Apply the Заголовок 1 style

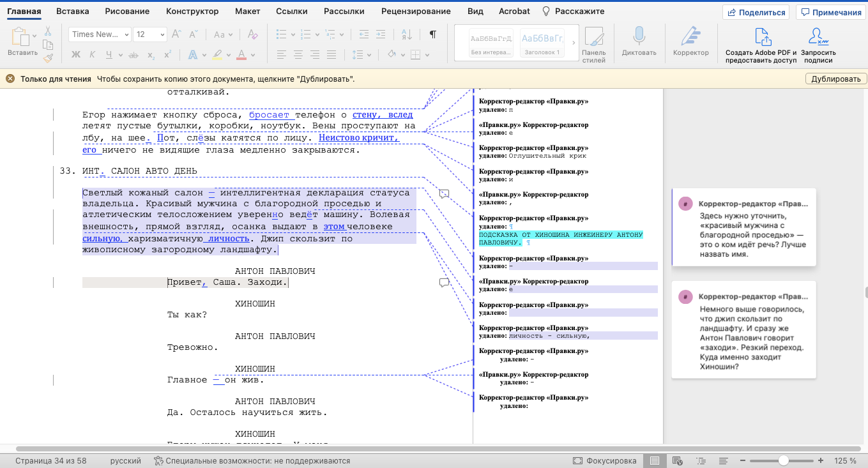point(541,43)
